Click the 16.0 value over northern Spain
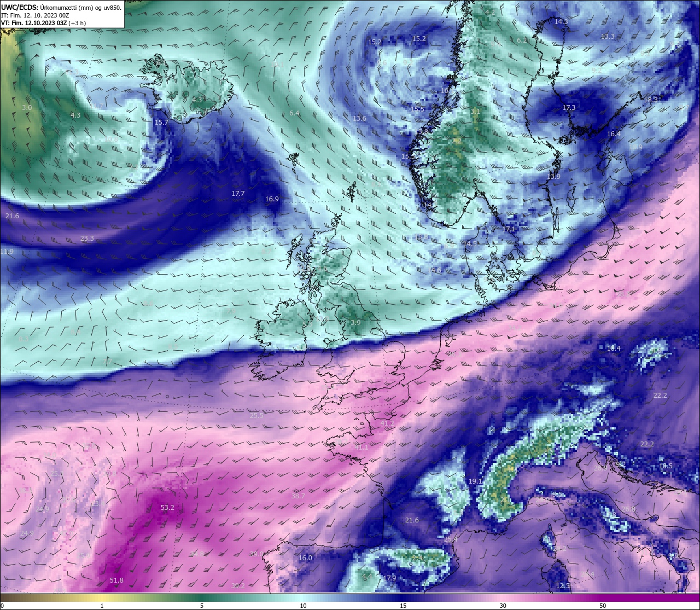The height and width of the screenshot is (610, 700). click(x=305, y=558)
